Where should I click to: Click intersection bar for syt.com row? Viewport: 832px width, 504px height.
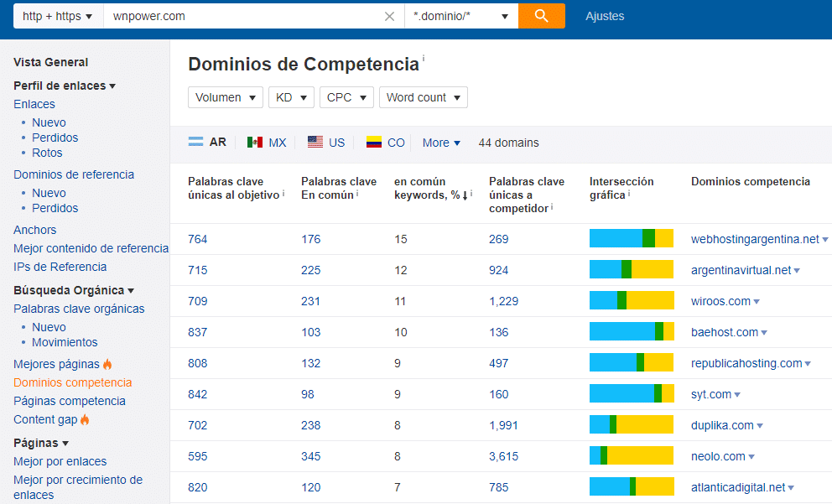tap(632, 393)
